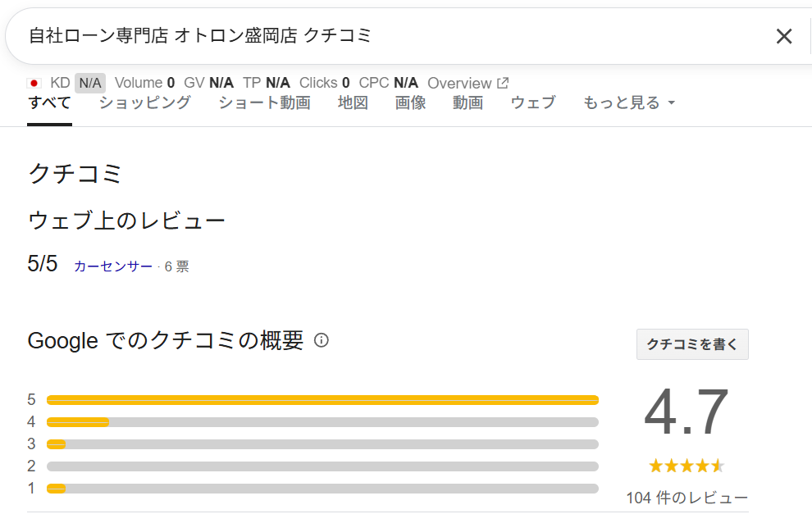
Task: Click the 4.7 star rating icons
Action: coord(687,466)
